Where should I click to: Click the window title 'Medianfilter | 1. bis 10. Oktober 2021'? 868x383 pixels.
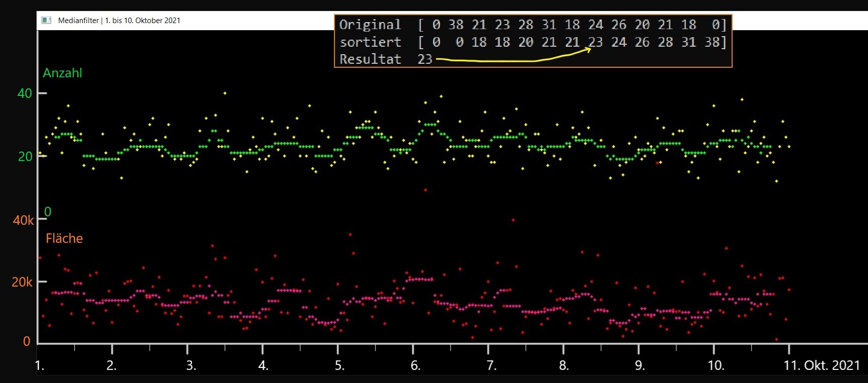pos(119,21)
